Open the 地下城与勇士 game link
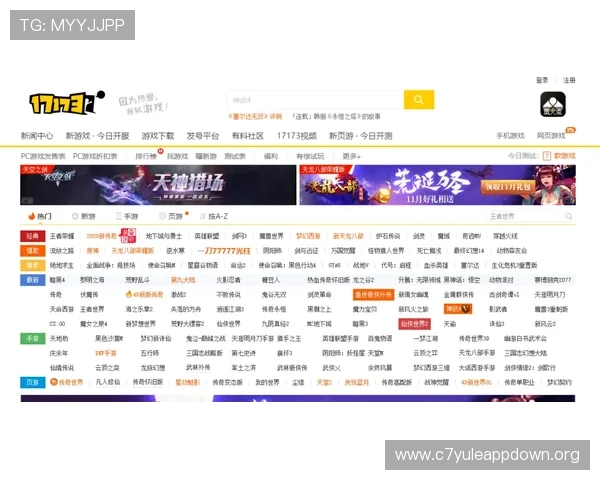Viewport: 600px width, 480px height. pos(164,236)
